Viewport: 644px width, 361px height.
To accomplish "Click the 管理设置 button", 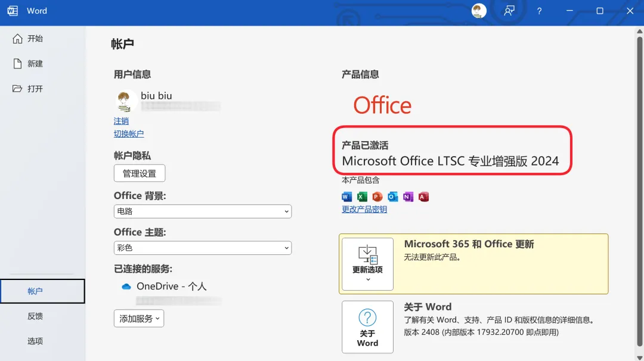I will tap(140, 173).
